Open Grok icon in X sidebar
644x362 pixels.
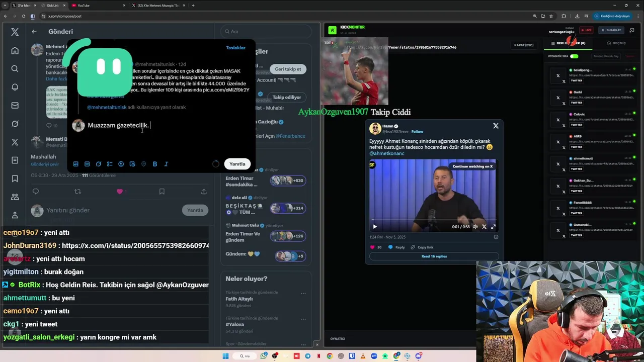click(x=15, y=124)
